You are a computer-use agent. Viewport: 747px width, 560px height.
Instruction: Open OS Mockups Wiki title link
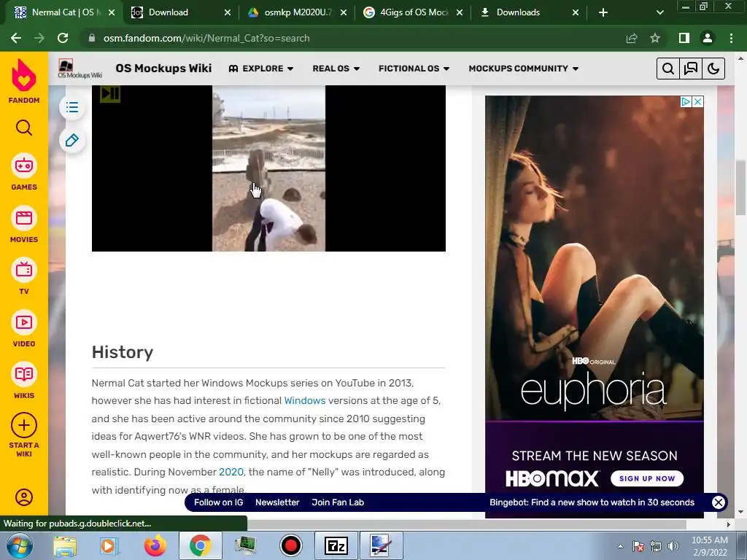163,69
